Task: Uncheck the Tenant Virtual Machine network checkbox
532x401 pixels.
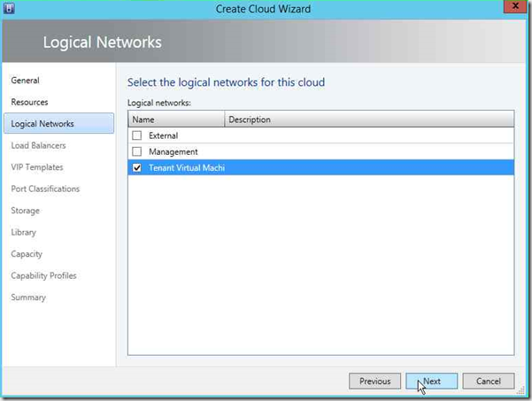Action: (136, 168)
